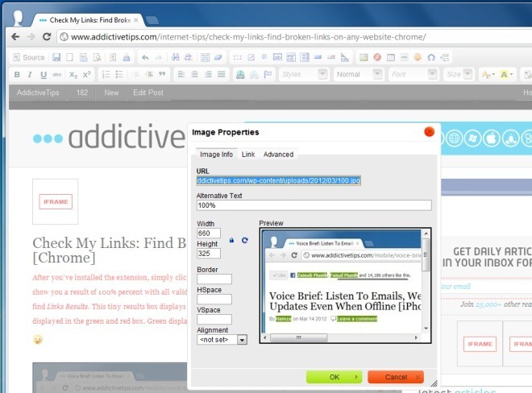Insert a form checkbox element icon

[x=251, y=57]
